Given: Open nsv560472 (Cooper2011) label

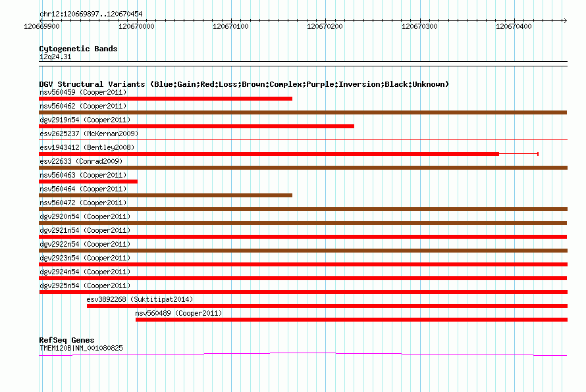Looking at the screenshot, I should [83, 203].
